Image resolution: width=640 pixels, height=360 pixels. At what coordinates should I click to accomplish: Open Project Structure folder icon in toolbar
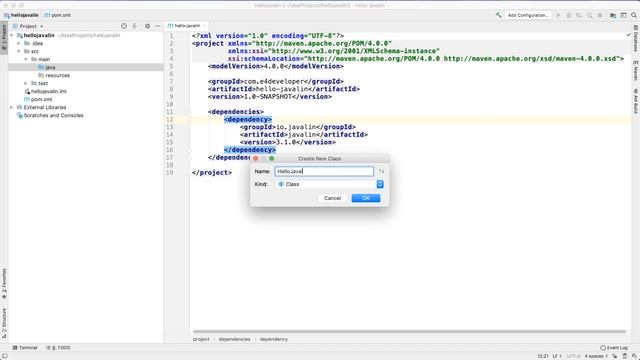[x=613, y=15]
